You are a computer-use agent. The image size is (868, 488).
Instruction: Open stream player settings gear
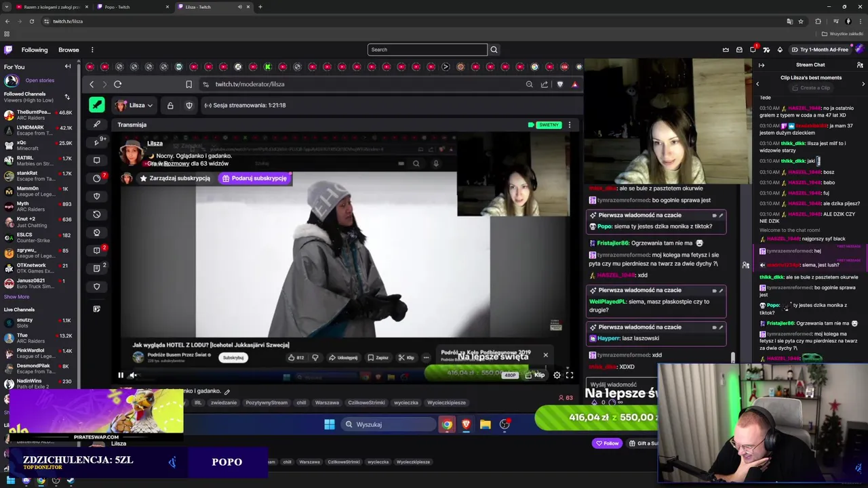557,375
